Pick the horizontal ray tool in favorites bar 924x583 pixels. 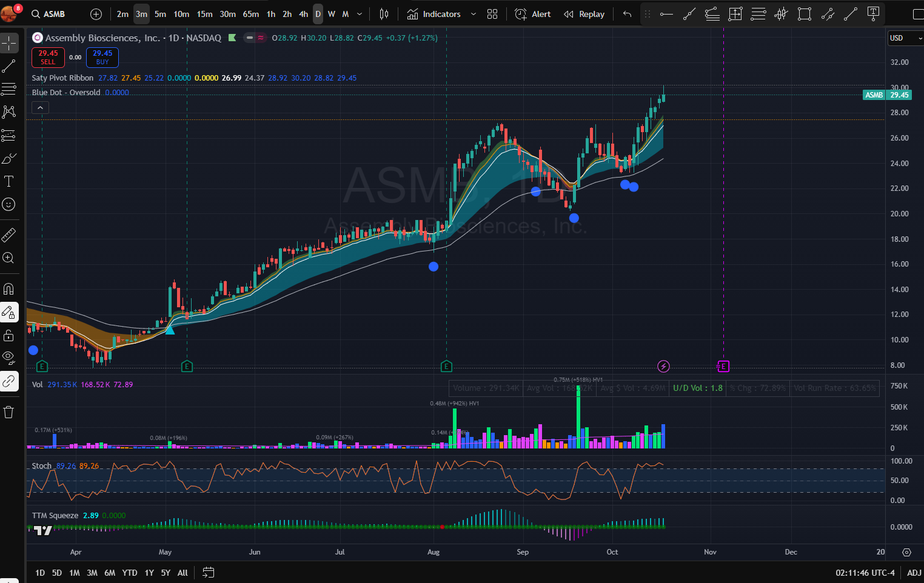[666, 14]
